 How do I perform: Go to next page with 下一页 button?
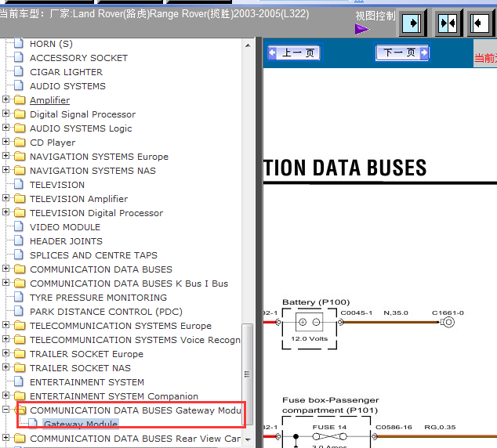coord(402,52)
